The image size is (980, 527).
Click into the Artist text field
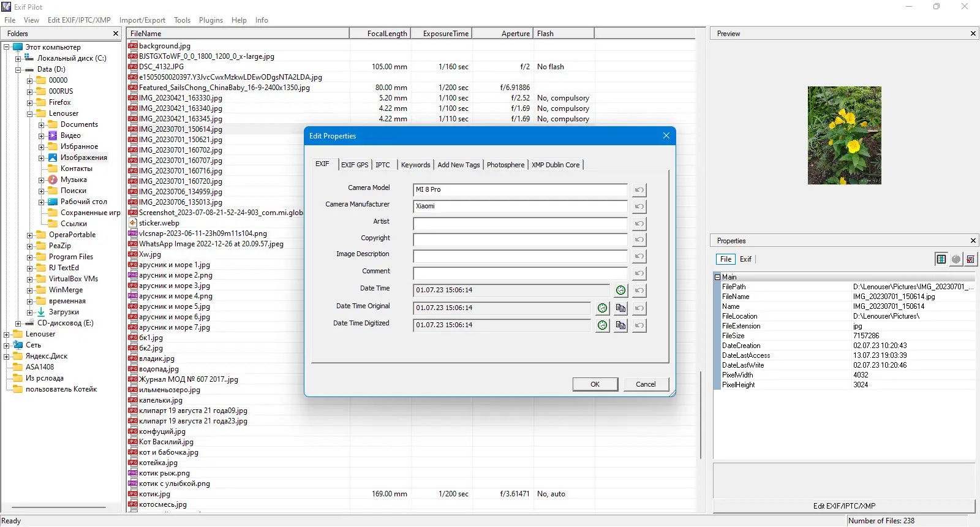[520, 223]
